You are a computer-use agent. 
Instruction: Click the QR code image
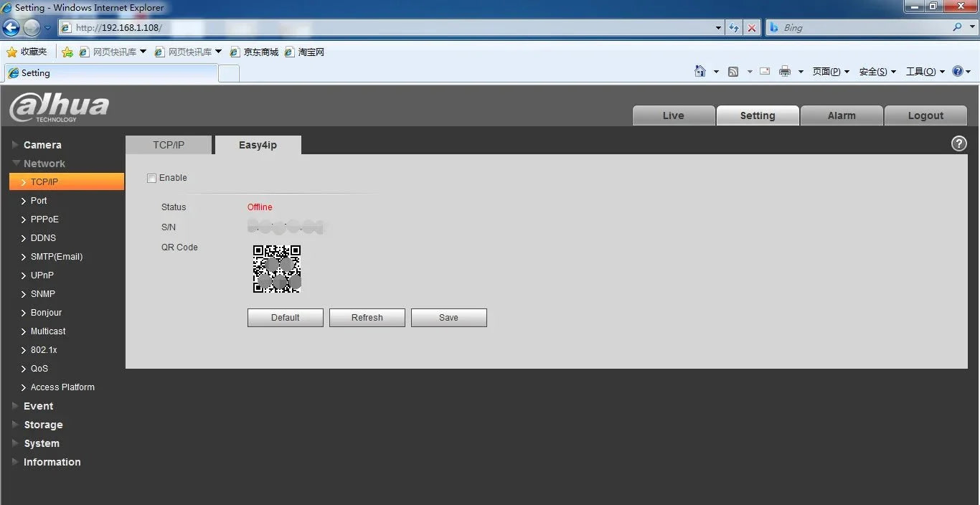tap(277, 269)
